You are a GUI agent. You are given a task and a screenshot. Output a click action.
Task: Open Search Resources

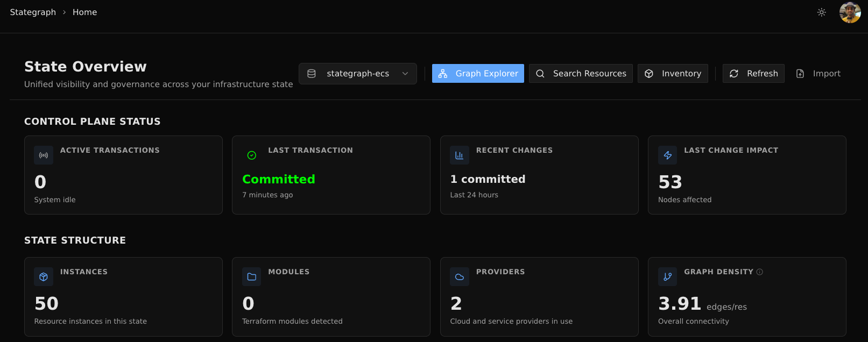[581, 74]
